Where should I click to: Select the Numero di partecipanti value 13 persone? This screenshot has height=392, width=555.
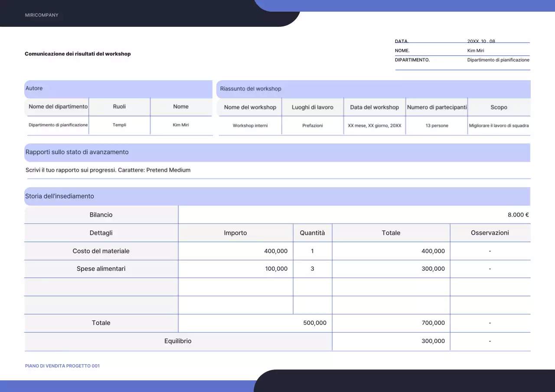pos(436,126)
